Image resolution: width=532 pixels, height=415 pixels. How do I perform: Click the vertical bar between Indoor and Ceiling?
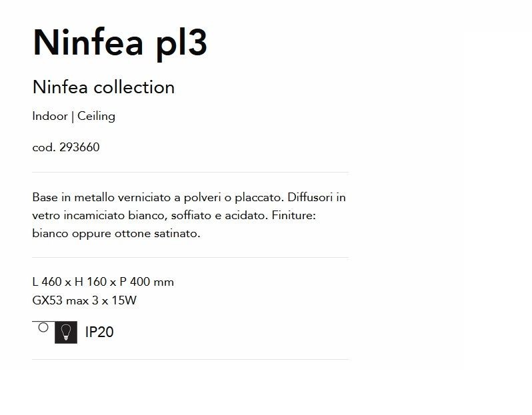[73, 117]
